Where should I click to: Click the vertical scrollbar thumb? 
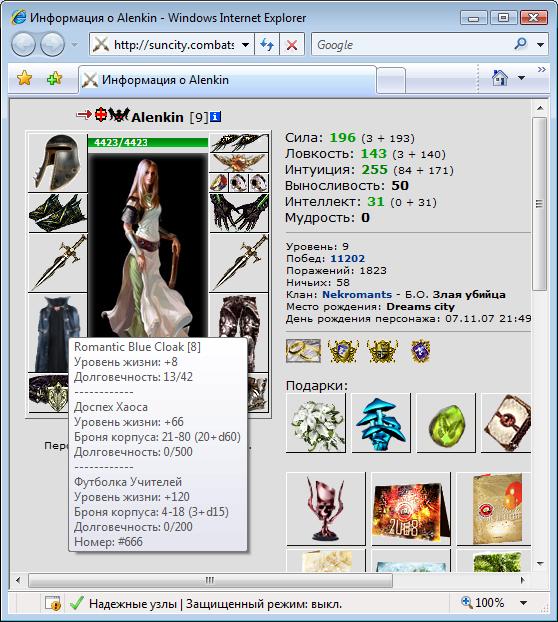tap(539, 204)
